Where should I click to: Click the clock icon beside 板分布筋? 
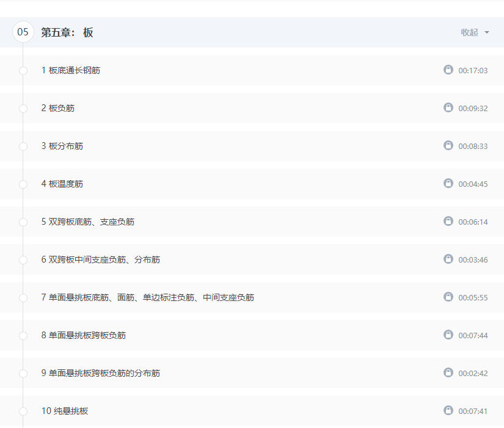[x=448, y=145]
